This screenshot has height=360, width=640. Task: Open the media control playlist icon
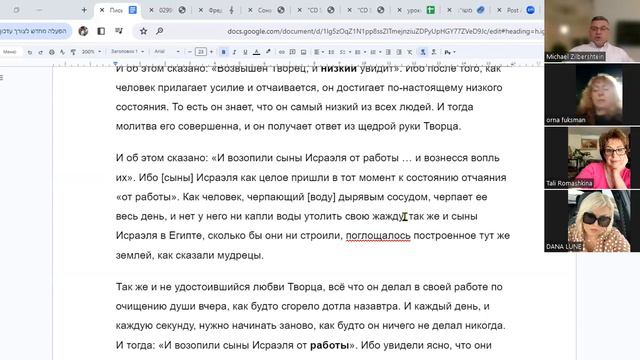click(119, 31)
